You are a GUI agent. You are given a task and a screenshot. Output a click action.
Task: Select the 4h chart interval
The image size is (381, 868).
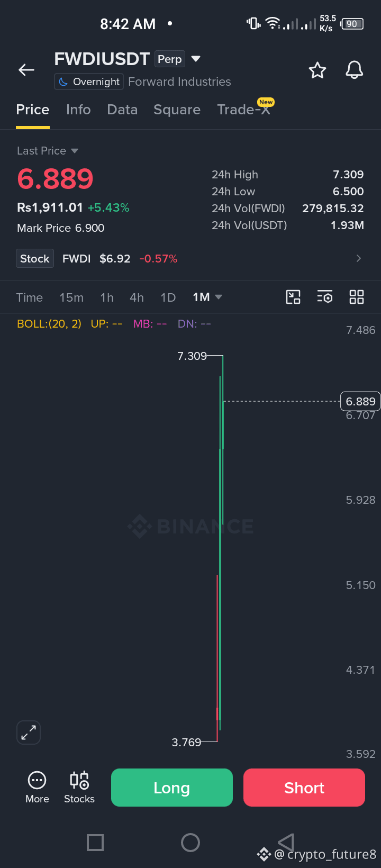point(137,297)
